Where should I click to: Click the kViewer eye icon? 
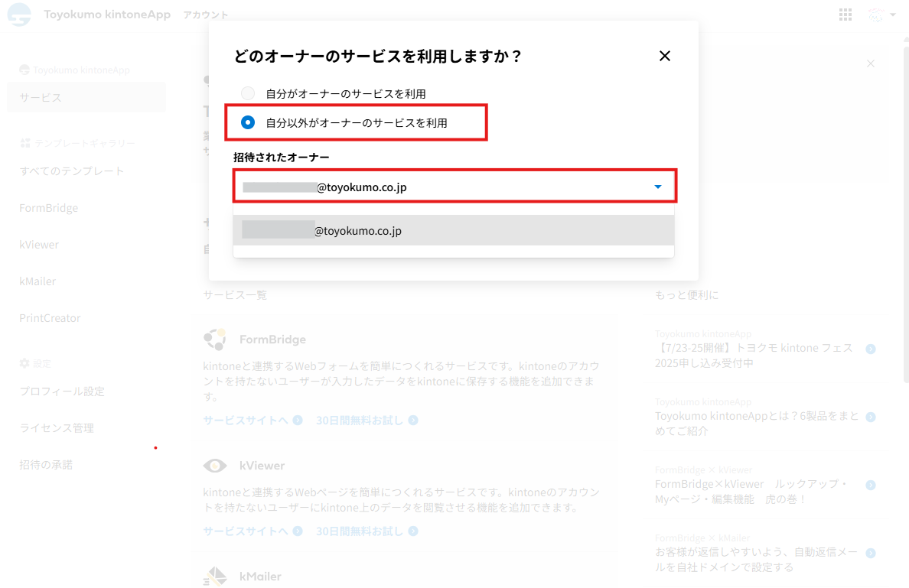215,466
